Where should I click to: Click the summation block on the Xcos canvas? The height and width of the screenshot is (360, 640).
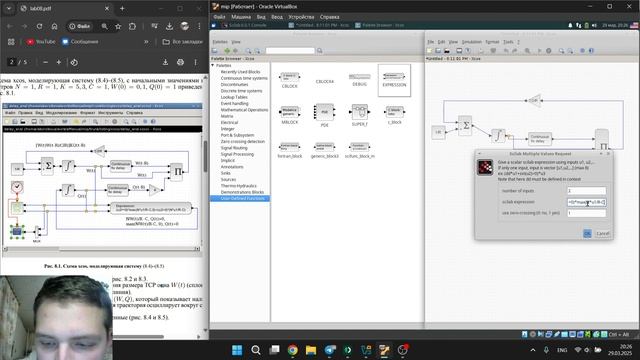465,126
